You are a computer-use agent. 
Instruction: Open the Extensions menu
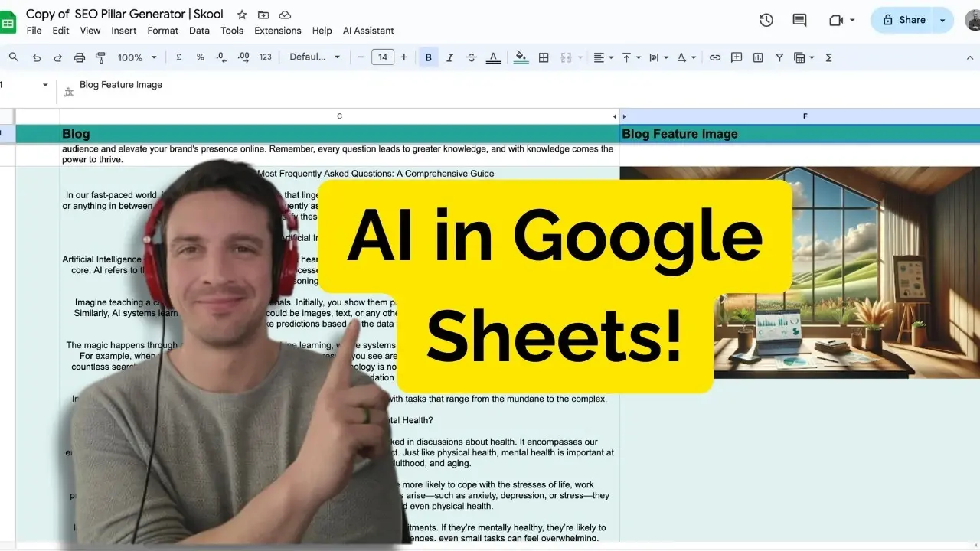click(277, 31)
